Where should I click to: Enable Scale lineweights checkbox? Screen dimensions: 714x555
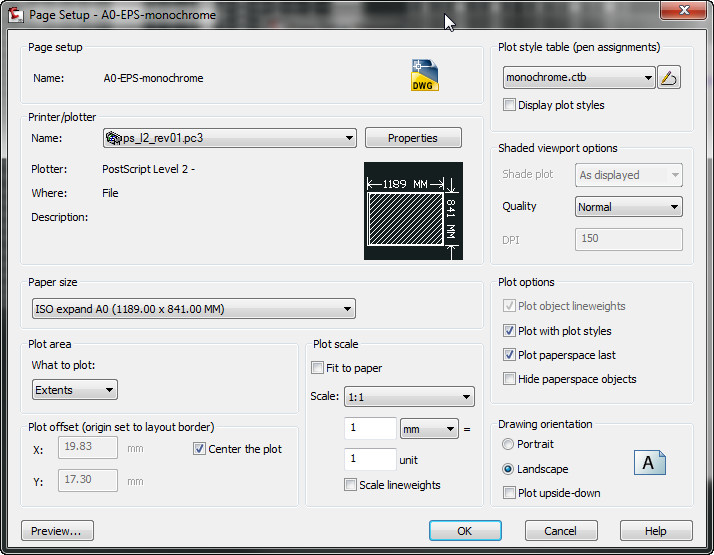pyautogui.click(x=350, y=484)
